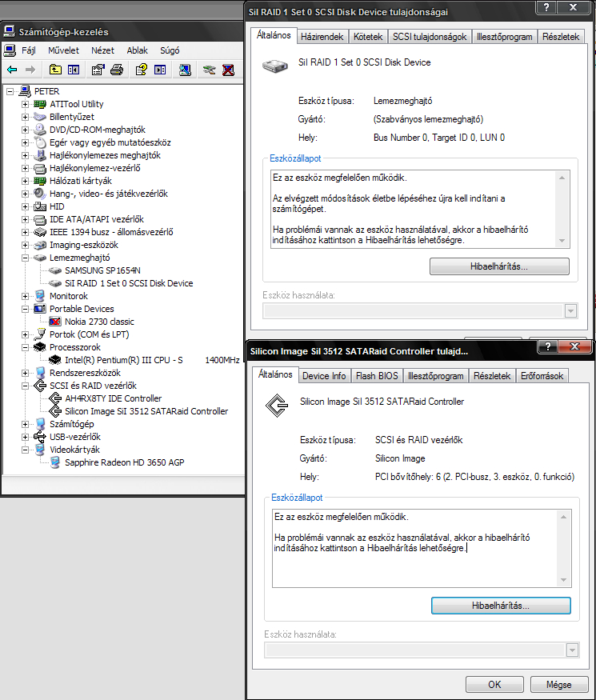Click the Back arrow toolbar icon
This screenshot has width=596, height=700.
[x=12, y=70]
